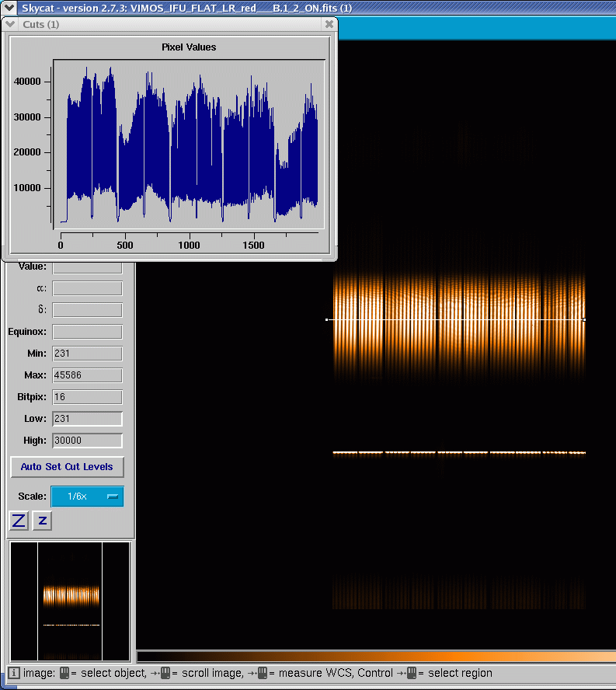Click the 'Cuts (1)' title text
Viewport: 616px width, 690px height.
pos(41,24)
